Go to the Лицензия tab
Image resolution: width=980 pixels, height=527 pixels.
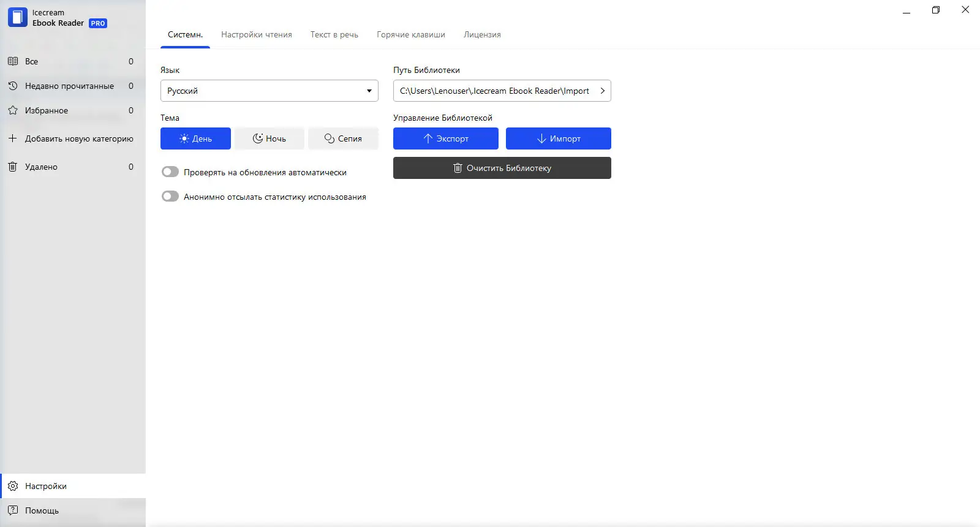point(482,34)
